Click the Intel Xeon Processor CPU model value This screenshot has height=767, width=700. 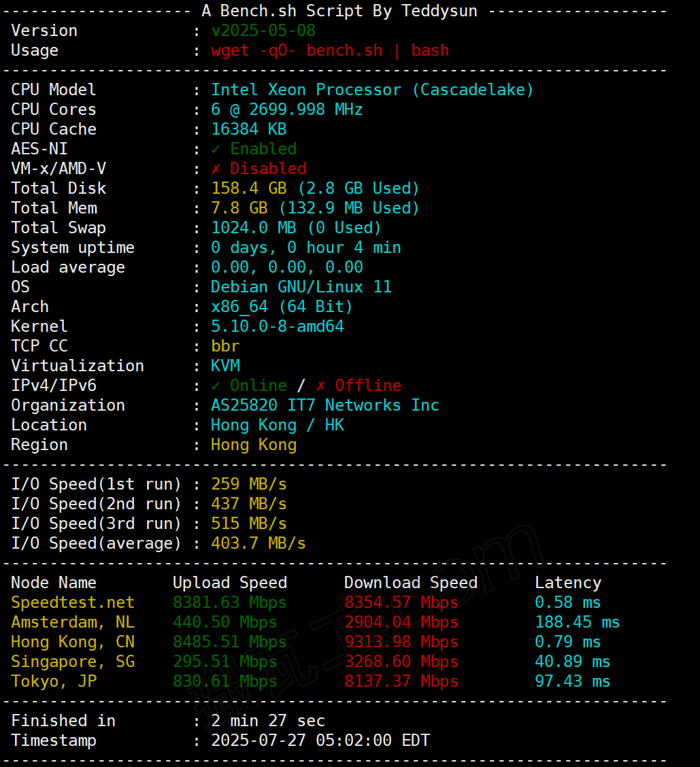(x=372, y=90)
